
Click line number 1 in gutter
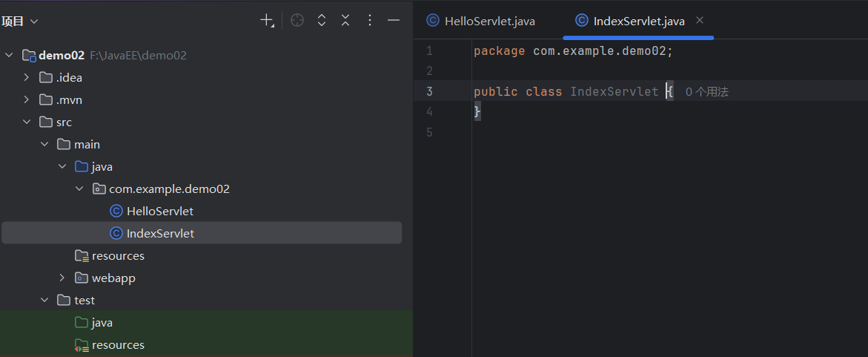430,51
